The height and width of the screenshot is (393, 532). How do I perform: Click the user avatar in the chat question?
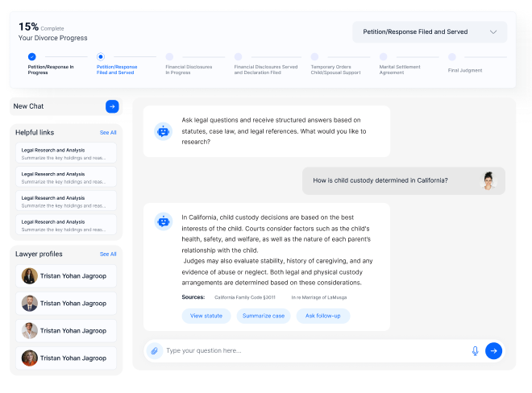tap(488, 181)
